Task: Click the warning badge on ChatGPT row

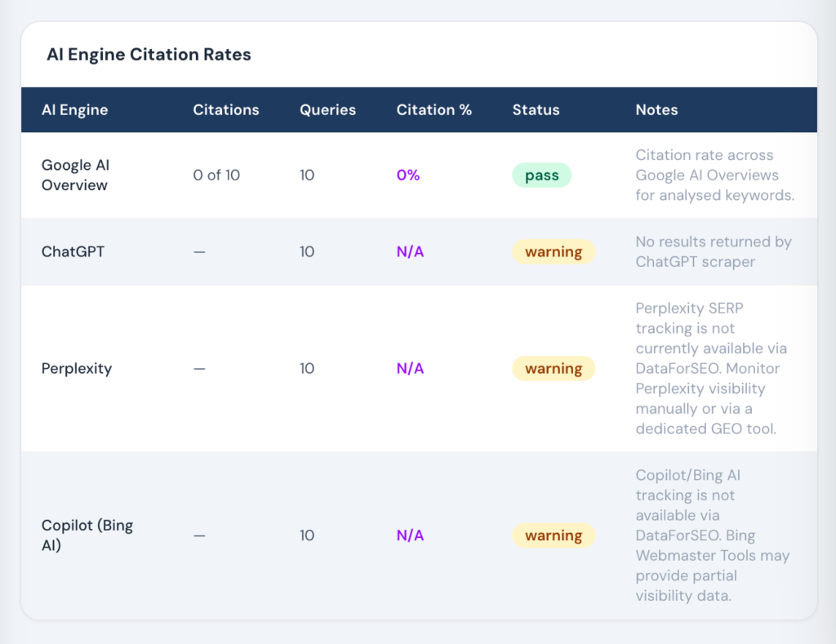Action: tap(554, 251)
